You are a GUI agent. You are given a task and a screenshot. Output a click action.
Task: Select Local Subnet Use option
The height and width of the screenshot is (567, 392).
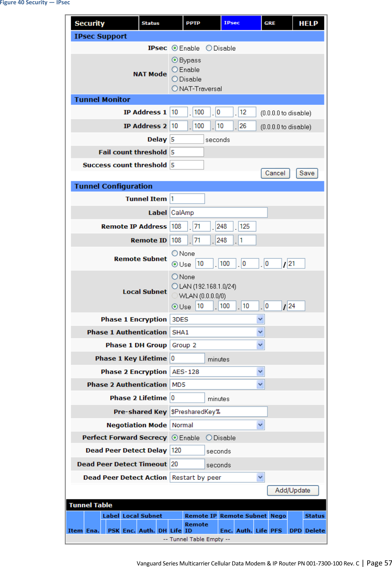(175, 306)
